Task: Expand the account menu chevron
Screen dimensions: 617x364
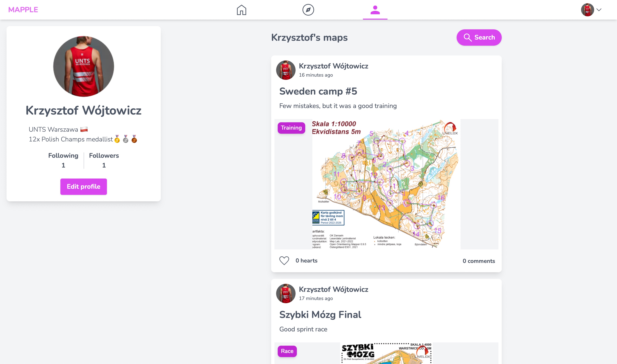Action: point(599,10)
